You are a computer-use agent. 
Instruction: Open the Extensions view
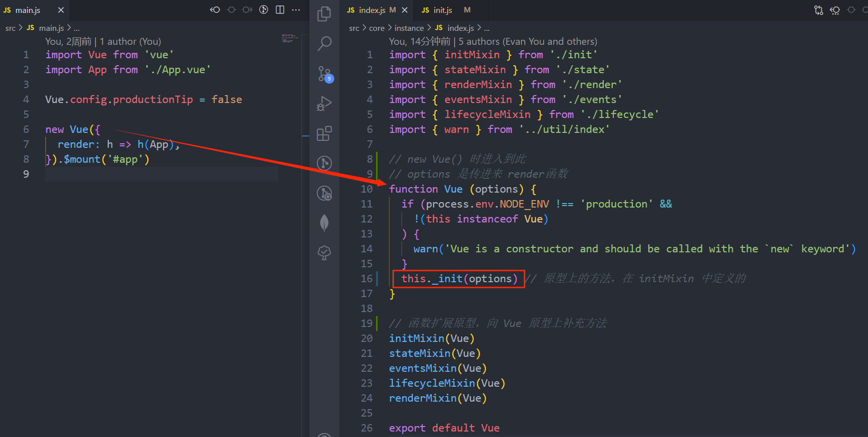[324, 133]
